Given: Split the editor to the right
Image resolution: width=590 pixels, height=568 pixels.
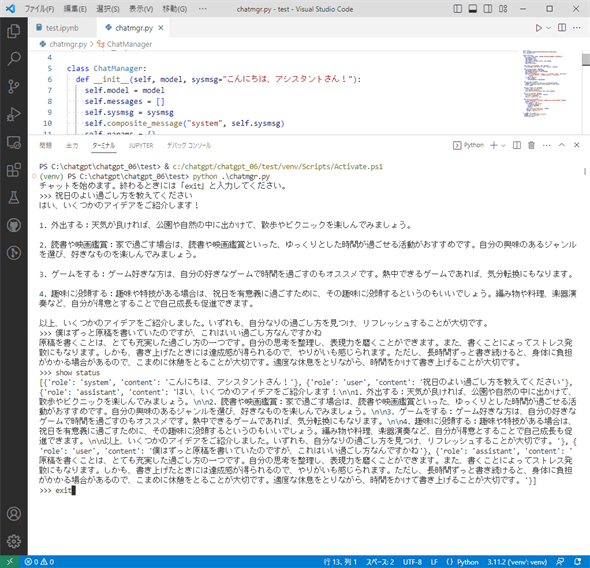Looking at the screenshot, I should tap(562, 28).
